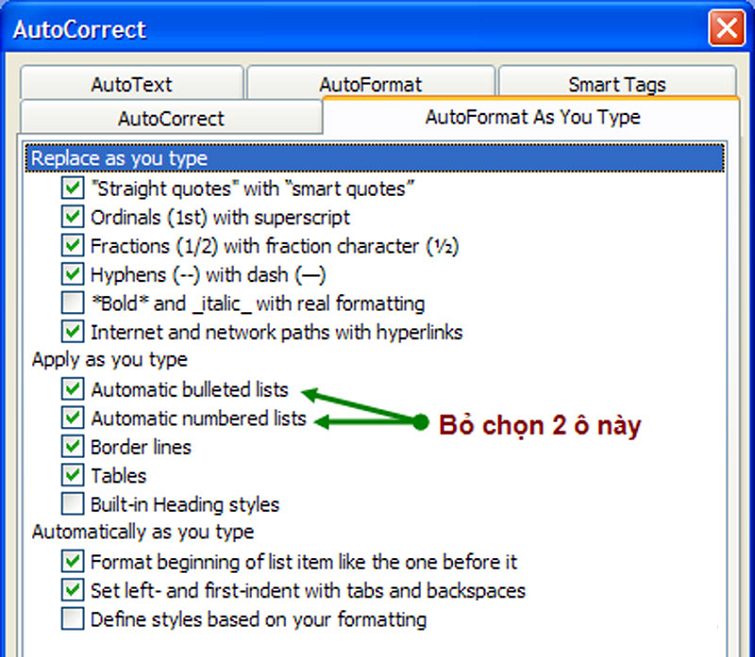Go to the Smart Tags tab

(x=616, y=85)
